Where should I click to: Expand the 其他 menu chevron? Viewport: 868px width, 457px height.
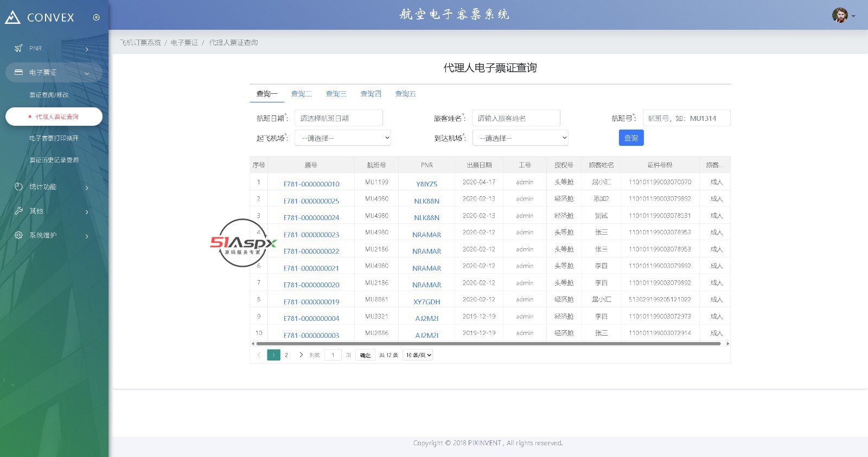tap(87, 212)
